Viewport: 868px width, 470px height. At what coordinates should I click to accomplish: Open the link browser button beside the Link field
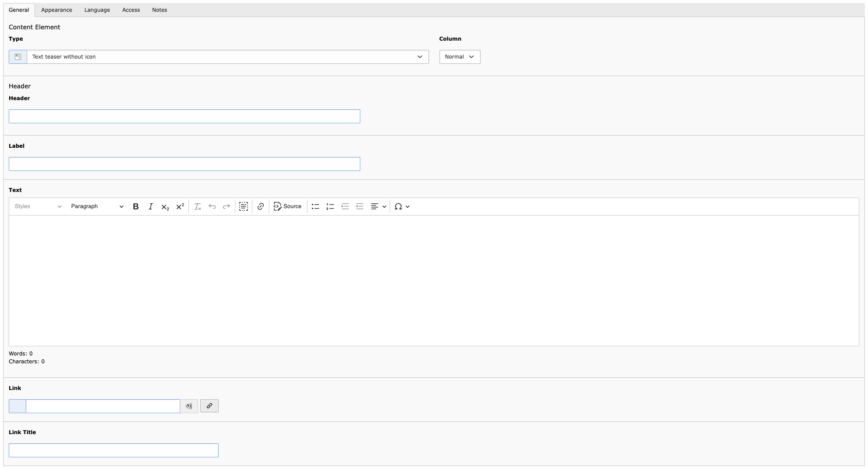209,406
